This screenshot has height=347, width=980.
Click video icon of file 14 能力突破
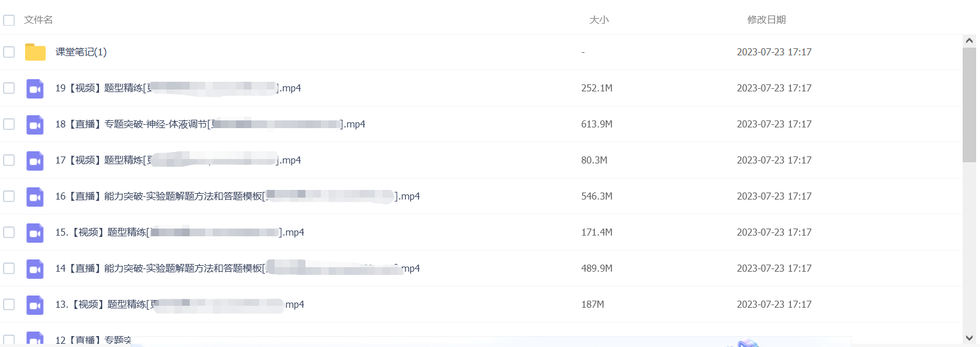[35, 268]
